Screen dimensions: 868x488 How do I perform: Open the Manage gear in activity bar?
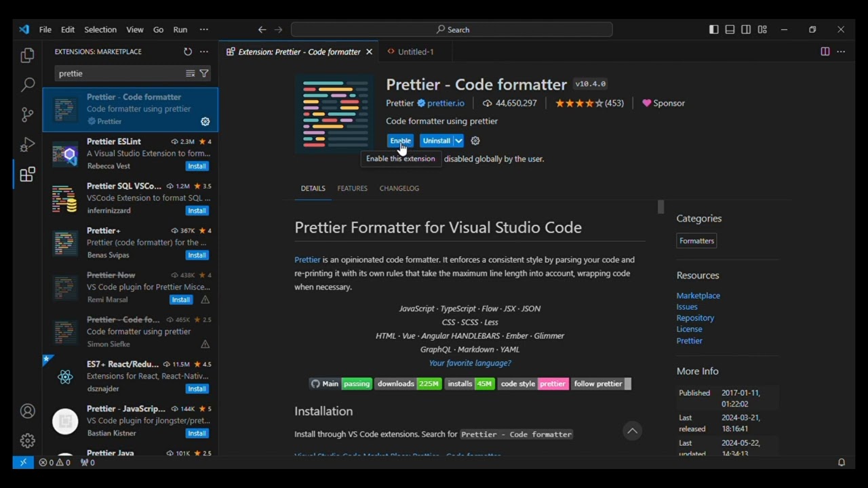27,441
